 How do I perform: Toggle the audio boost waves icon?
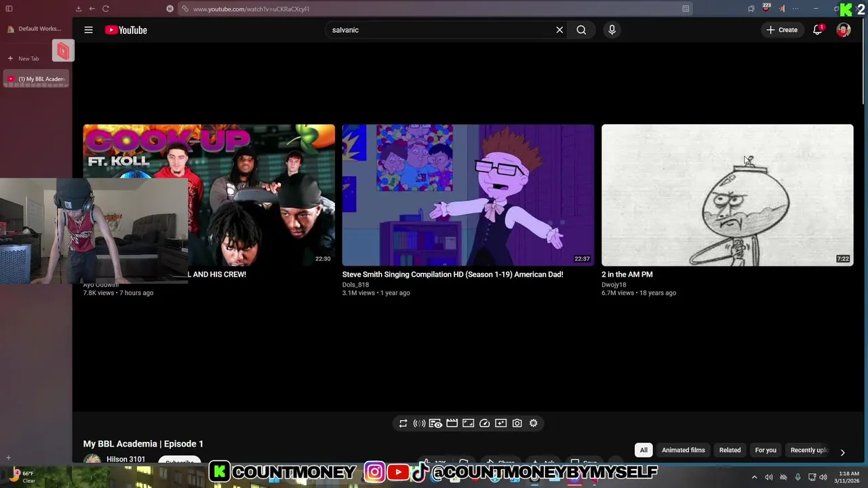click(x=419, y=423)
